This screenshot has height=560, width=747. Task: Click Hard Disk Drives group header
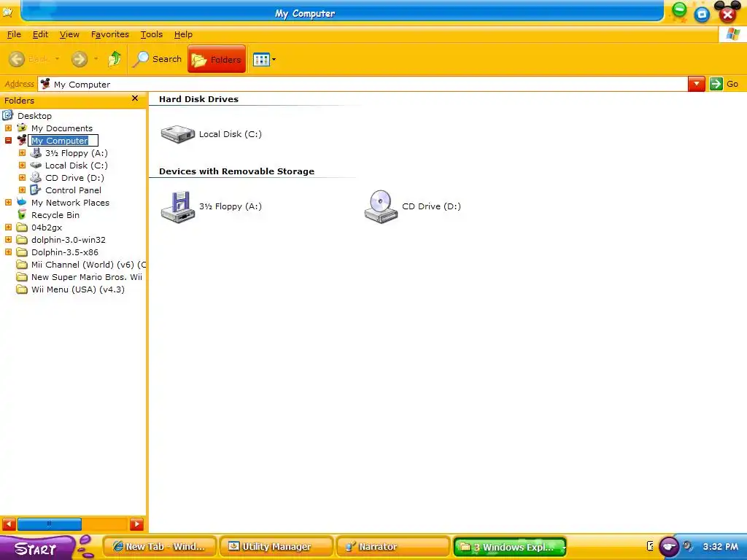[198, 99]
